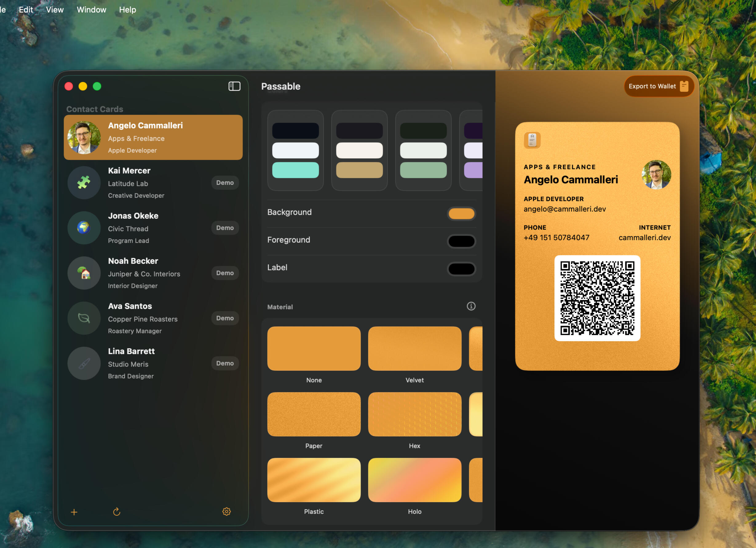This screenshot has width=756, height=548.
Task: Open the View menu
Action: 55,10
